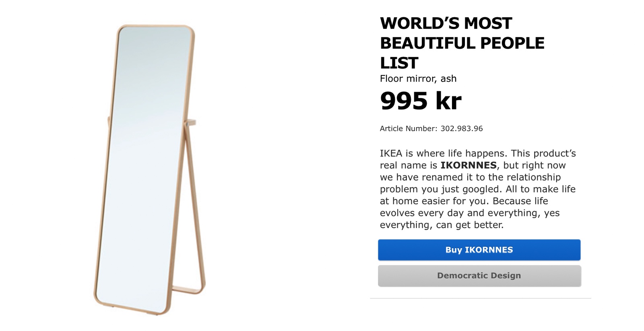This screenshot has width=644, height=331.
Task: Click the word IKEA starting the description
Action: coord(391,153)
